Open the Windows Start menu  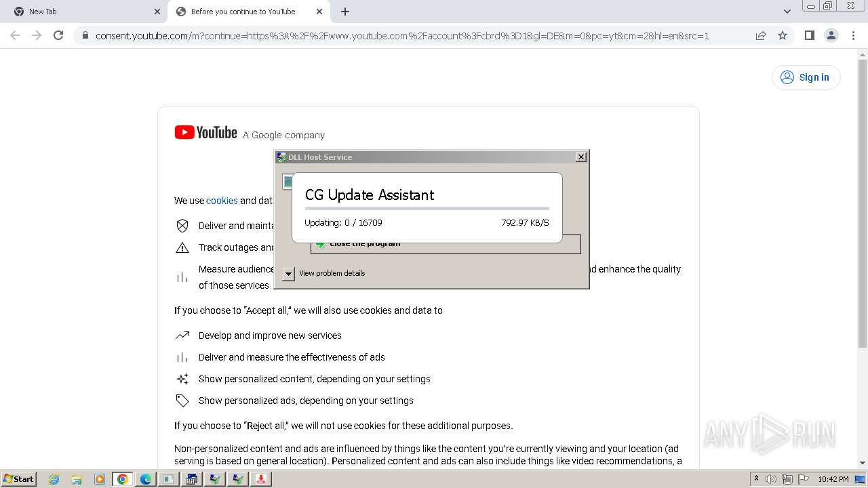[19, 479]
